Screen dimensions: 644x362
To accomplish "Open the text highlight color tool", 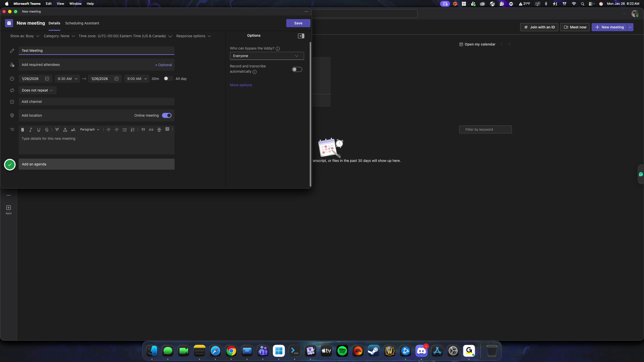I will (57, 129).
